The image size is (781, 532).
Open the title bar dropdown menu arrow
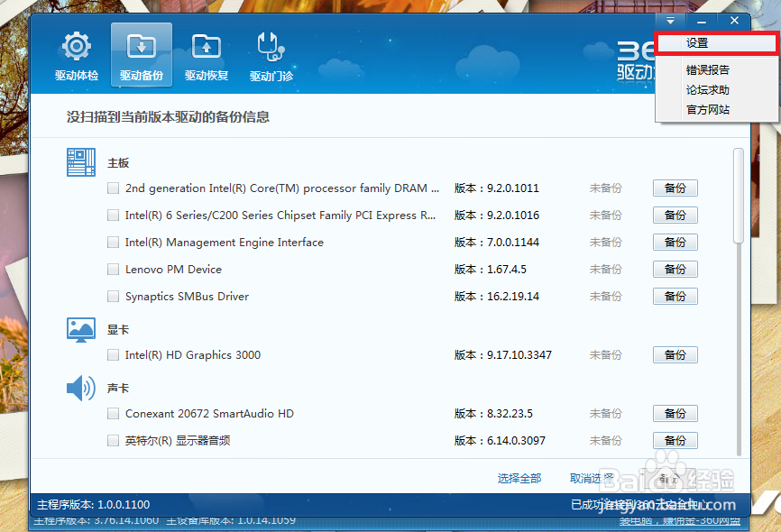click(x=670, y=21)
